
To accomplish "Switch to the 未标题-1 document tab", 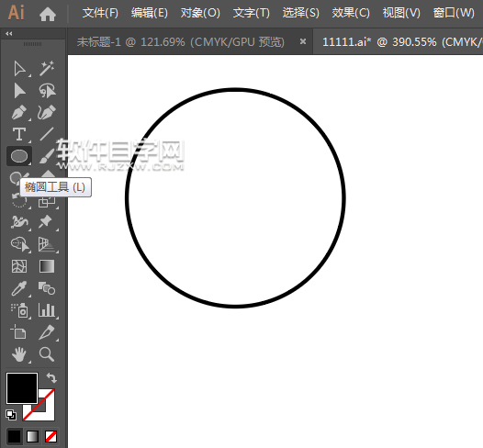I will [181, 41].
